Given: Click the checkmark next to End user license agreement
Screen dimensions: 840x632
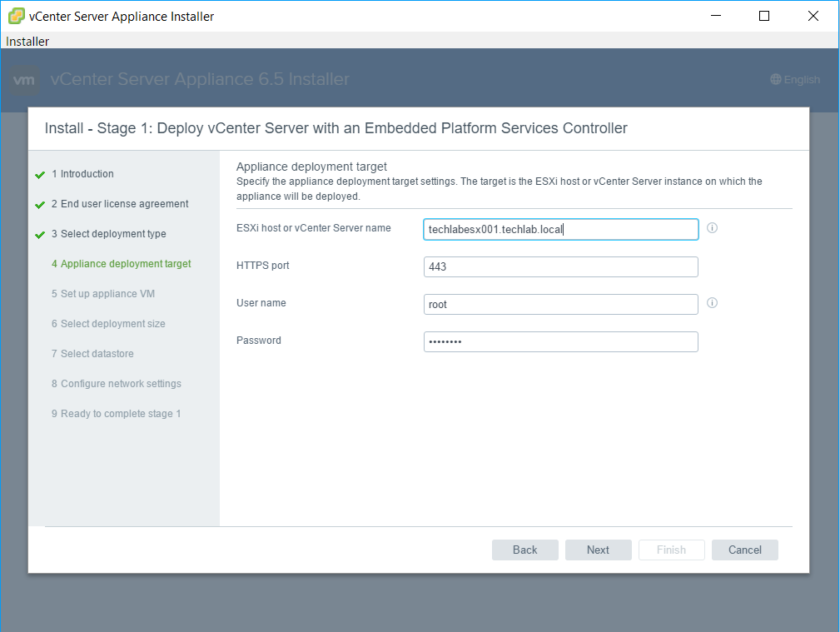Looking at the screenshot, I should click(40, 205).
